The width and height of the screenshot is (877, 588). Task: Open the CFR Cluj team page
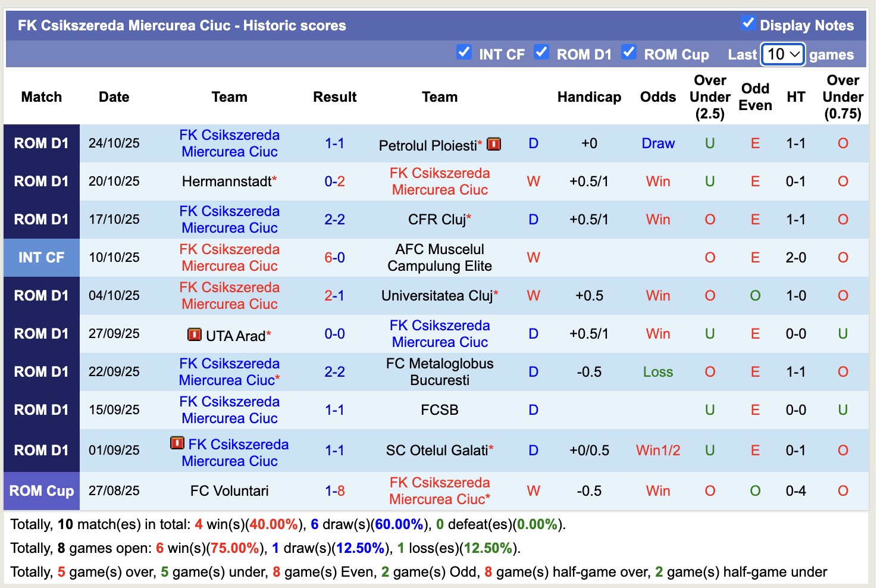click(x=437, y=220)
